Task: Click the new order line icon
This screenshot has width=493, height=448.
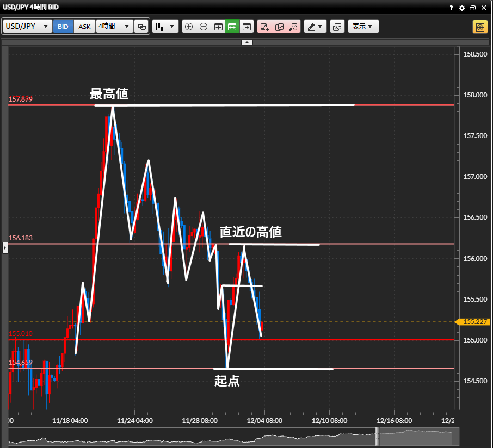Action: [x=264, y=26]
